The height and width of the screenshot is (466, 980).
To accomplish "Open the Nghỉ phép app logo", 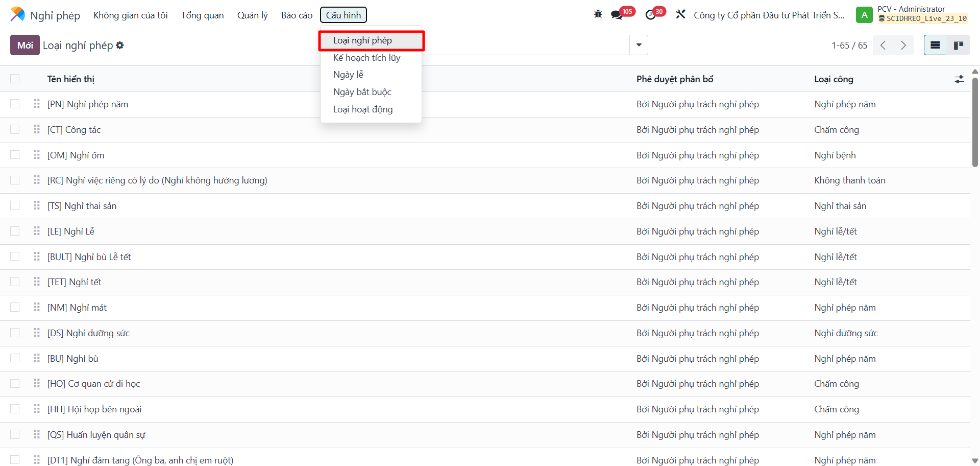I will point(17,14).
